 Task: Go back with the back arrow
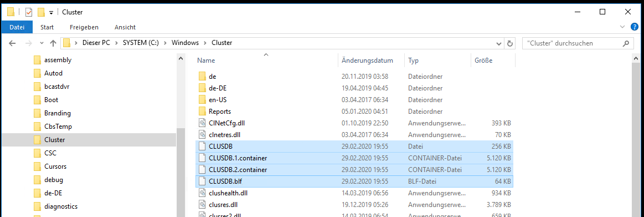[12, 43]
